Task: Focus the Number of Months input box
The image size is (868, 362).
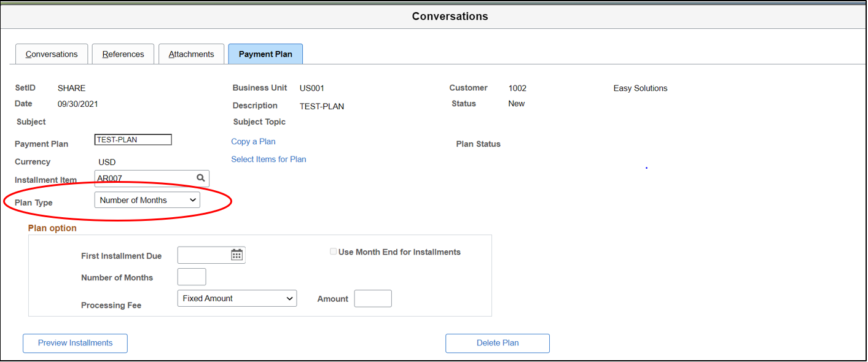Action: [x=192, y=277]
